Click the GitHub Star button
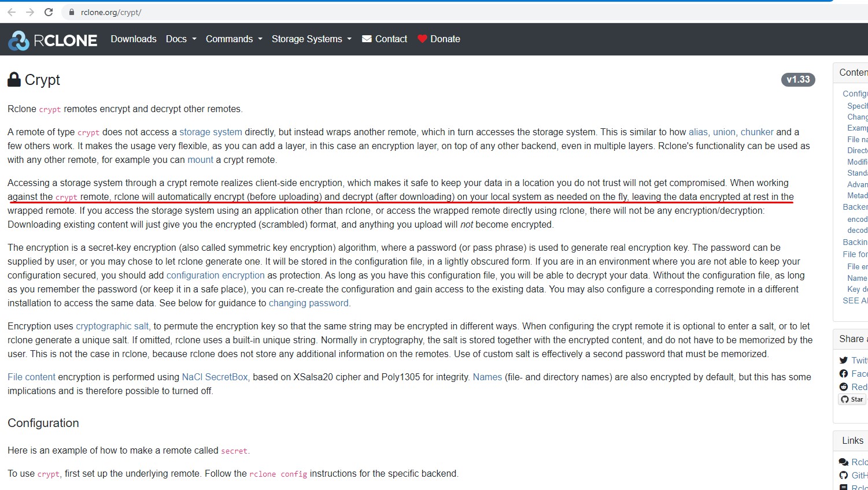 pyautogui.click(x=852, y=399)
